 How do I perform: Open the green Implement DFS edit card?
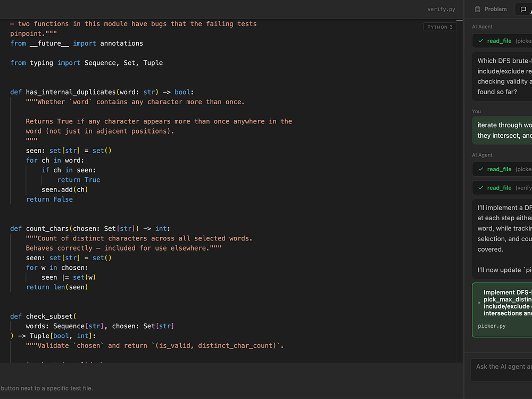click(502, 310)
